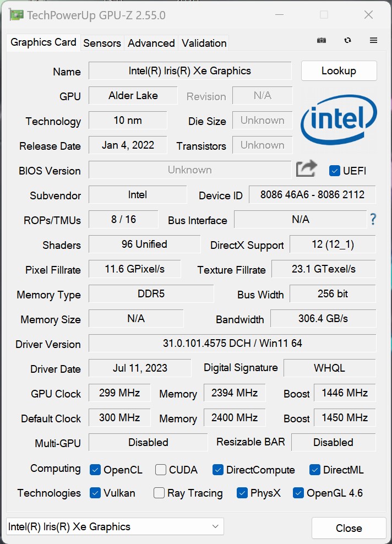The height and width of the screenshot is (544, 392).
Task: Open the hamburger menu icon
Action: coord(373,40)
